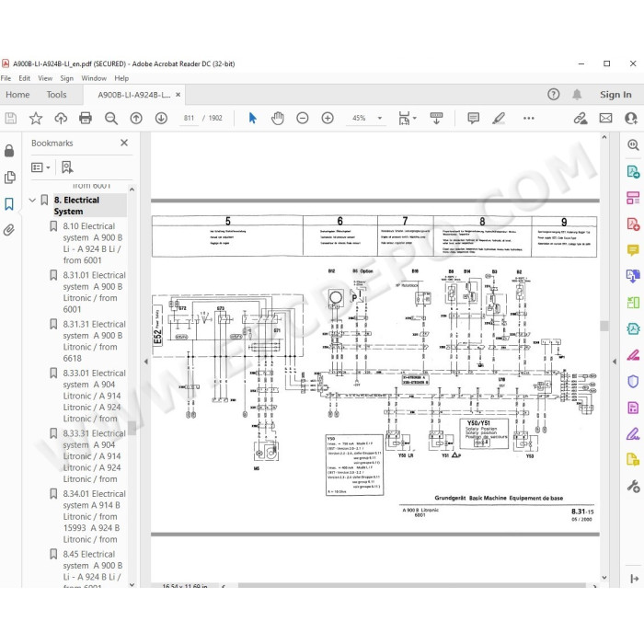Click the security lock panel icon
644x644 pixels.
9,151
